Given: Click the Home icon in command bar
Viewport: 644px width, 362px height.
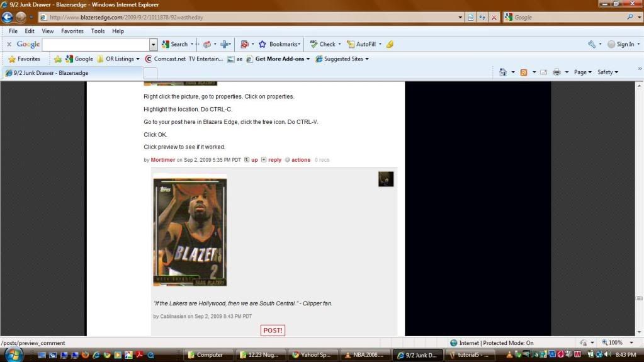Looking at the screenshot, I should (x=503, y=72).
